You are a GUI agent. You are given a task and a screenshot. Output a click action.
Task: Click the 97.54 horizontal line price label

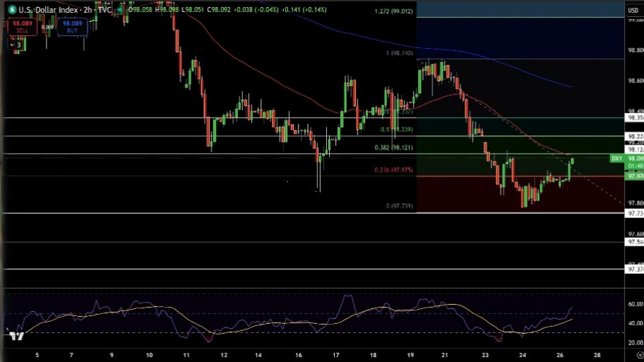pyautogui.click(x=634, y=242)
